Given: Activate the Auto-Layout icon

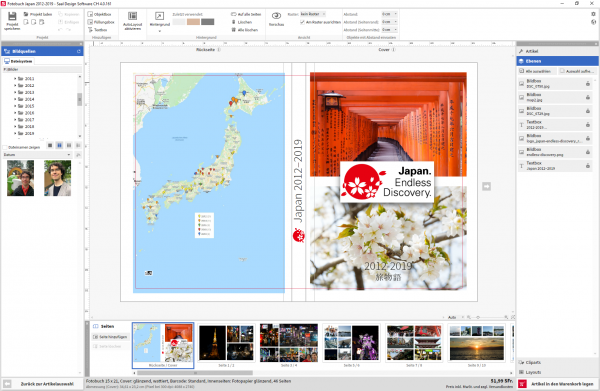Looking at the screenshot, I should pyautogui.click(x=132, y=21).
